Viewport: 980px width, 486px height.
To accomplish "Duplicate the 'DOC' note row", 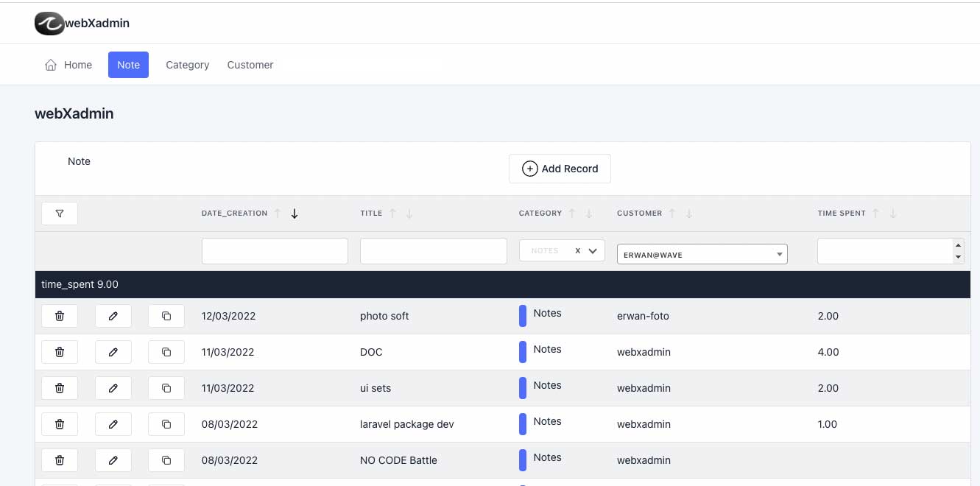I will coord(166,352).
